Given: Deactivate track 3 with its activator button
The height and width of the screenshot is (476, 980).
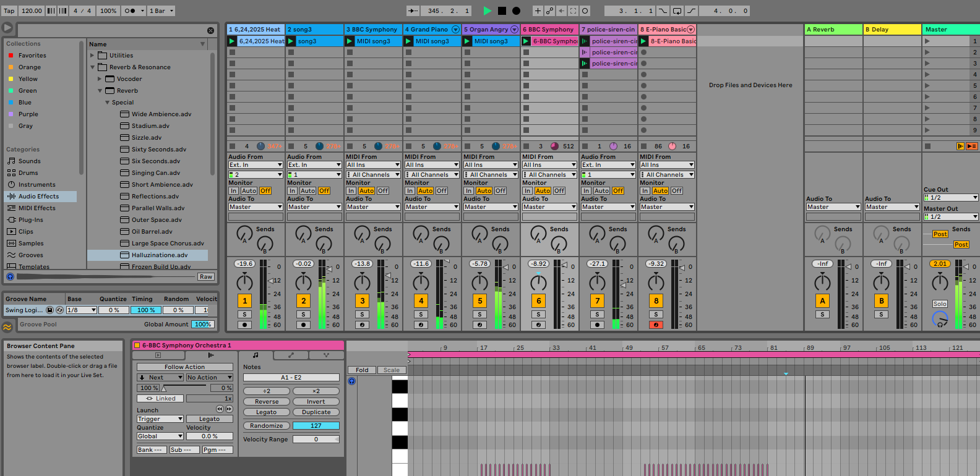Looking at the screenshot, I should pyautogui.click(x=363, y=301).
